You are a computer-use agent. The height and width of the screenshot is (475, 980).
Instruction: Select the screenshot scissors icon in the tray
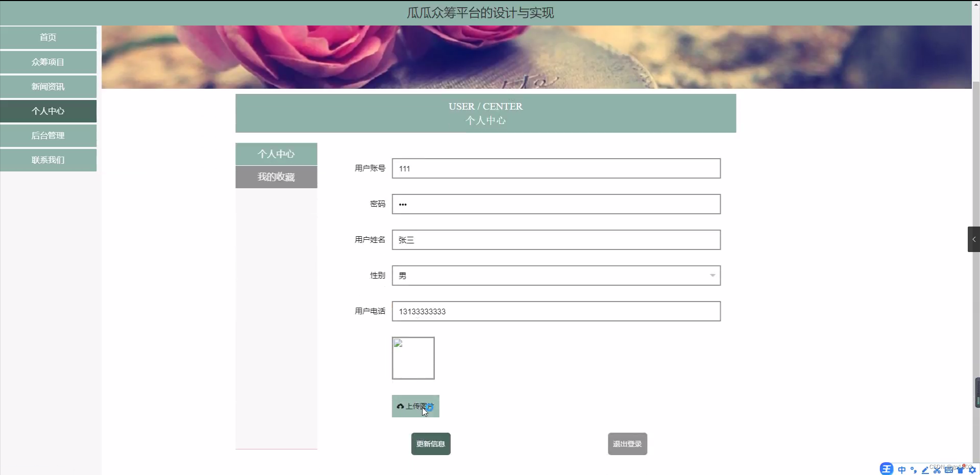936,470
